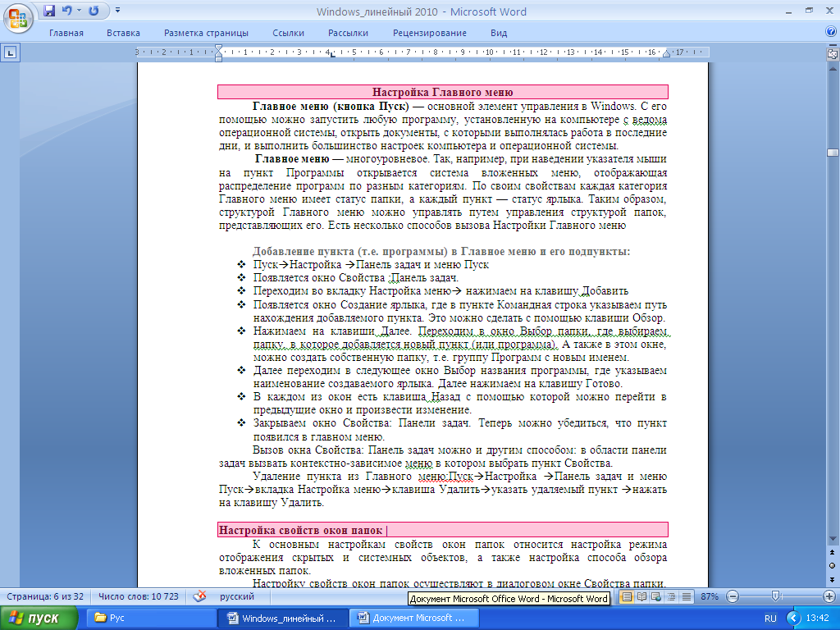
Task: Click the line Добавление пункта (т.е. программы)
Action: coord(441,251)
